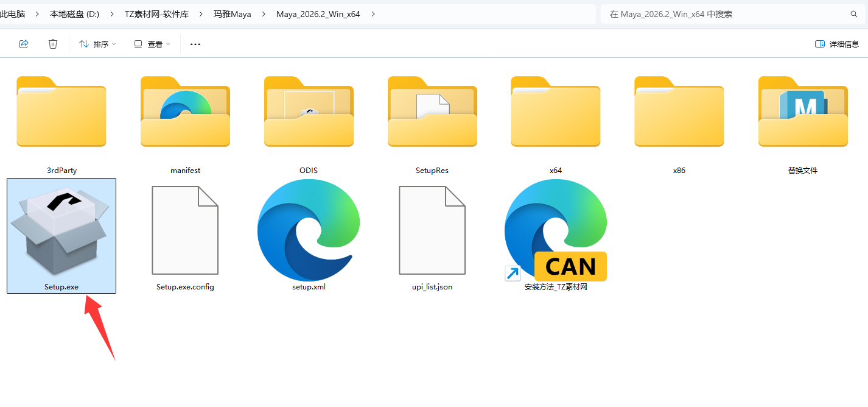The height and width of the screenshot is (407, 868).
Task: Select the 安装方法_TZ素材网 shortcut icon
Action: (x=556, y=230)
